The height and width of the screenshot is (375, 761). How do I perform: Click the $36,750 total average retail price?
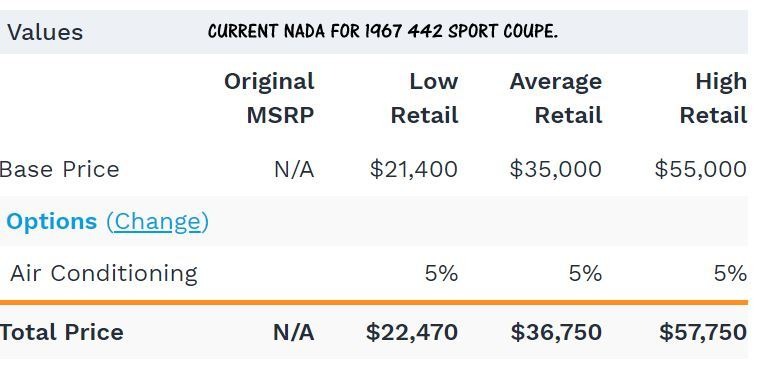click(x=556, y=333)
